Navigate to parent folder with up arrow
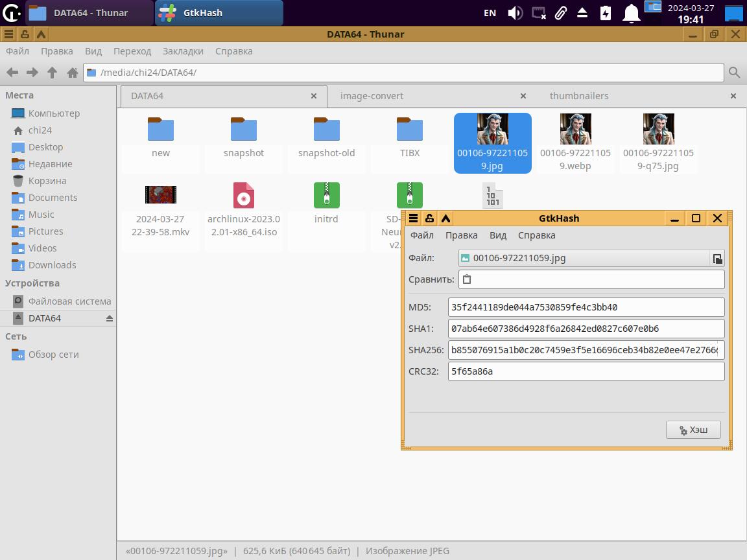Image resolution: width=747 pixels, height=560 pixels. pyautogui.click(x=53, y=73)
